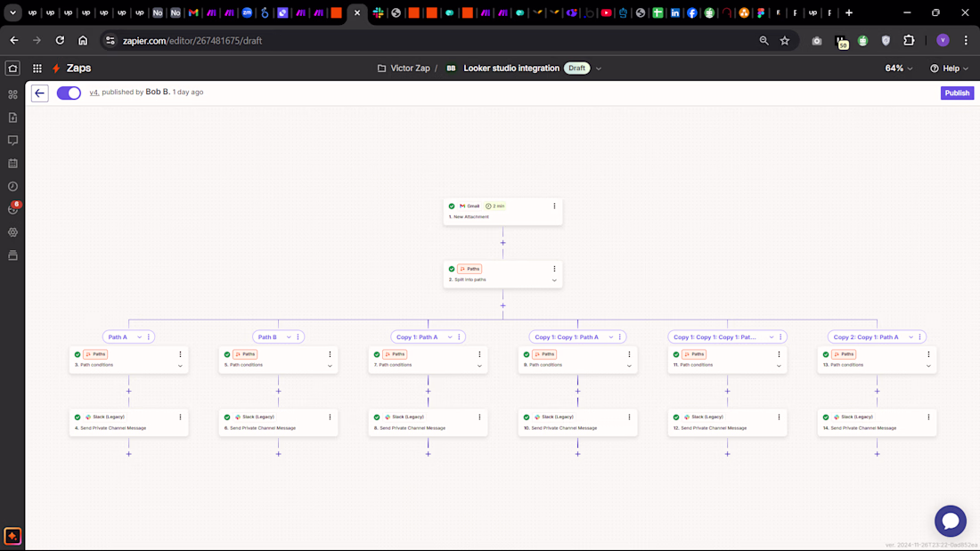This screenshot has height=551, width=980.
Task: Select step 11 Path conditions card
Action: pyautogui.click(x=727, y=360)
